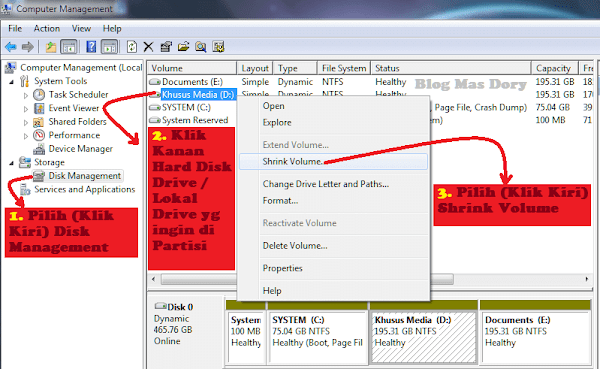Click the magnifier search toolbar icon

click(201, 47)
